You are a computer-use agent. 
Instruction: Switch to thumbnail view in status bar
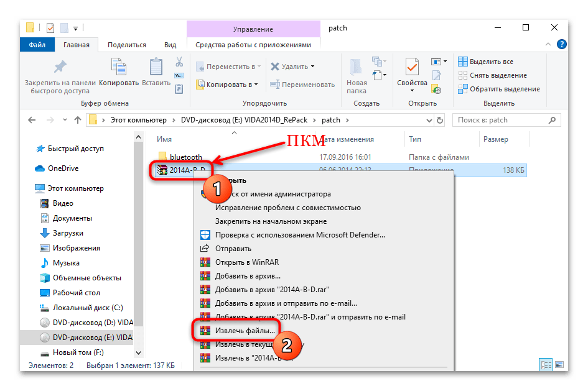click(x=559, y=365)
